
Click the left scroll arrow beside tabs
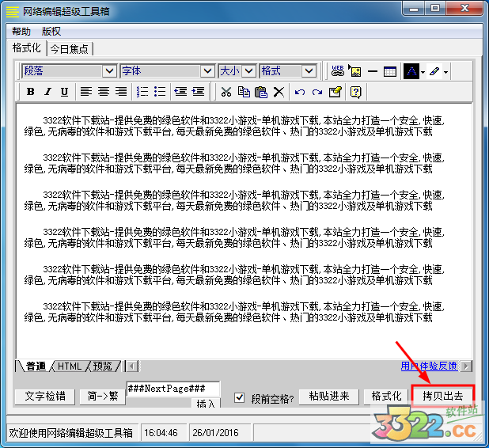pos(132,366)
